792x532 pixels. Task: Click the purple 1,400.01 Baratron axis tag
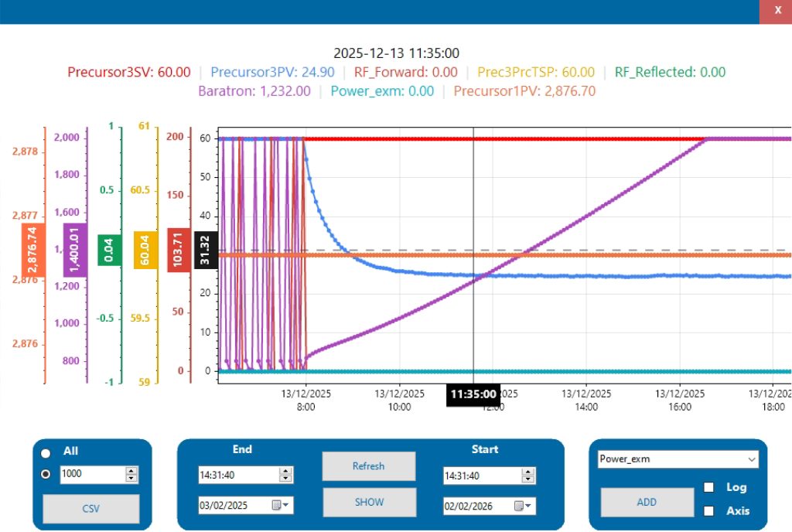click(75, 250)
